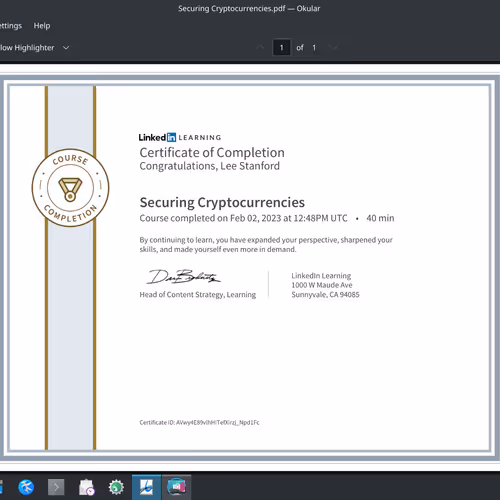Screen dimensions: 500x500
Task: Open the green gear settings taskbar icon
Action: (116, 487)
